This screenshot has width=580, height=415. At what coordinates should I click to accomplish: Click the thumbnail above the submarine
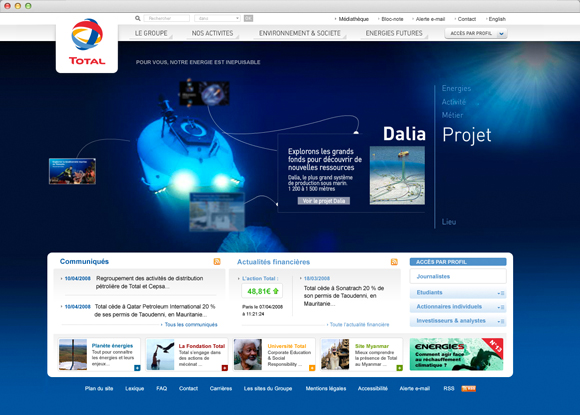[x=204, y=94]
